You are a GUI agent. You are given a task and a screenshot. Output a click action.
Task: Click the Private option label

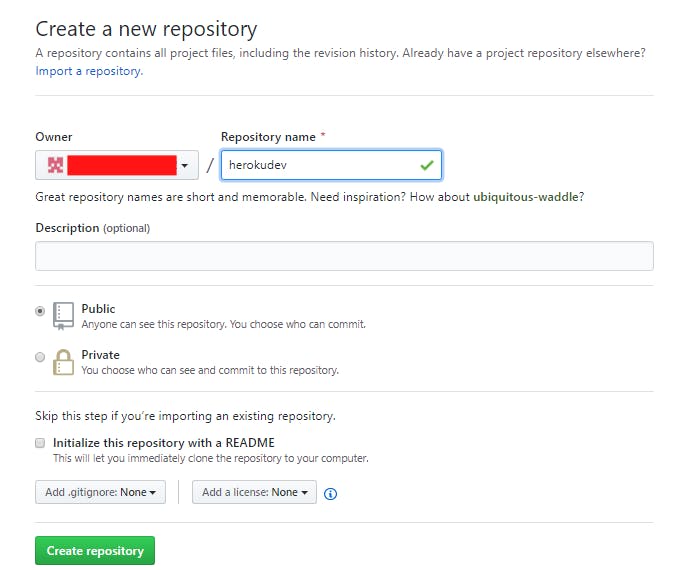[x=100, y=355]
